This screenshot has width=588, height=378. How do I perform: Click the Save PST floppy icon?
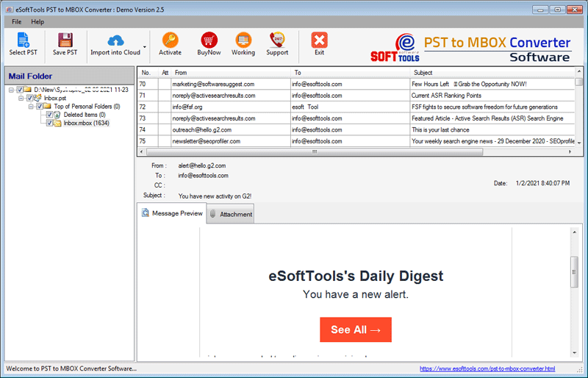65,40
